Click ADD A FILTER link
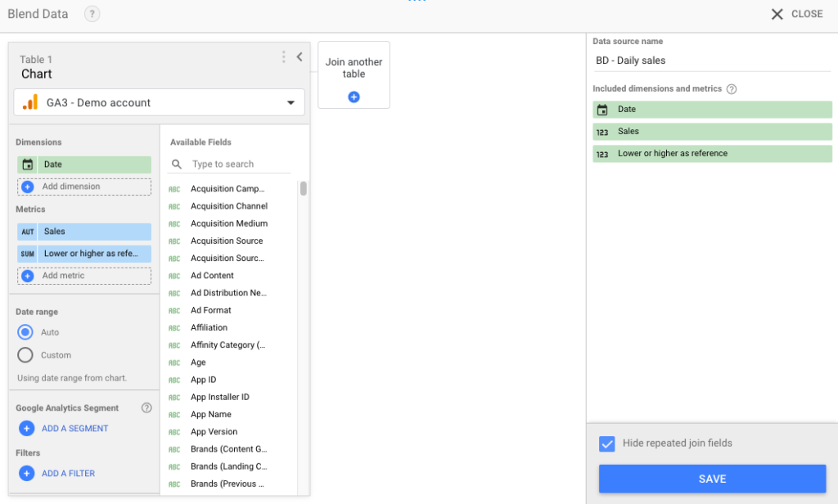 (69, 473)
